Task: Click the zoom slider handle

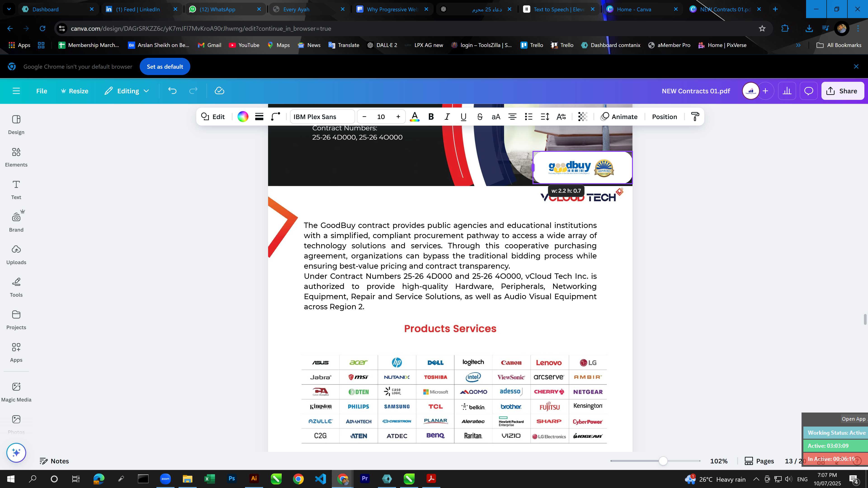Action: [663, 461]
